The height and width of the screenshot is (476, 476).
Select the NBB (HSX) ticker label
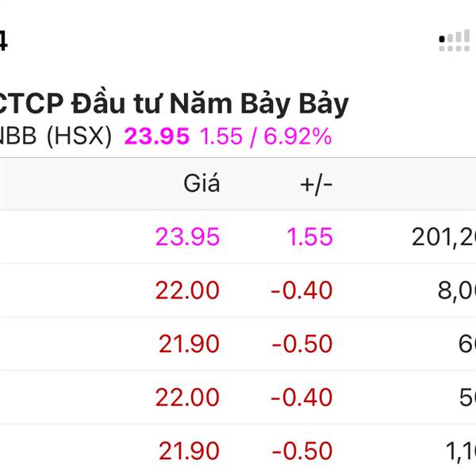coord(56,136)
